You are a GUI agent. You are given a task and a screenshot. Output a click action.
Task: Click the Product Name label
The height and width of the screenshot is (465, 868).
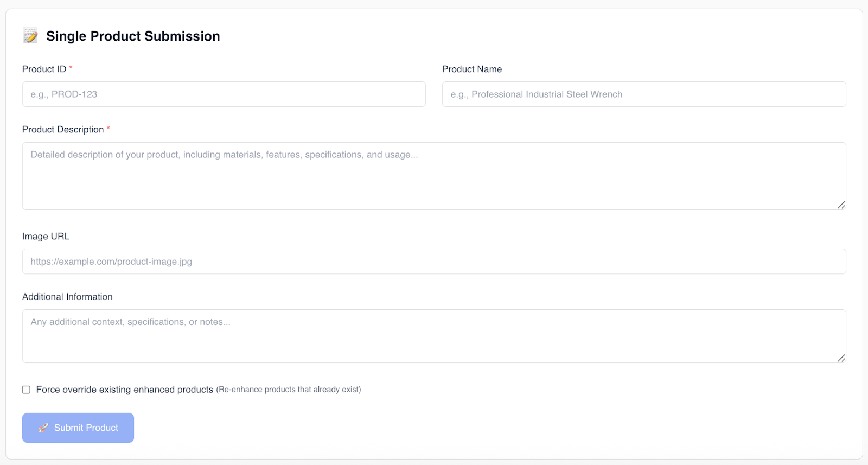click(472, 69)
